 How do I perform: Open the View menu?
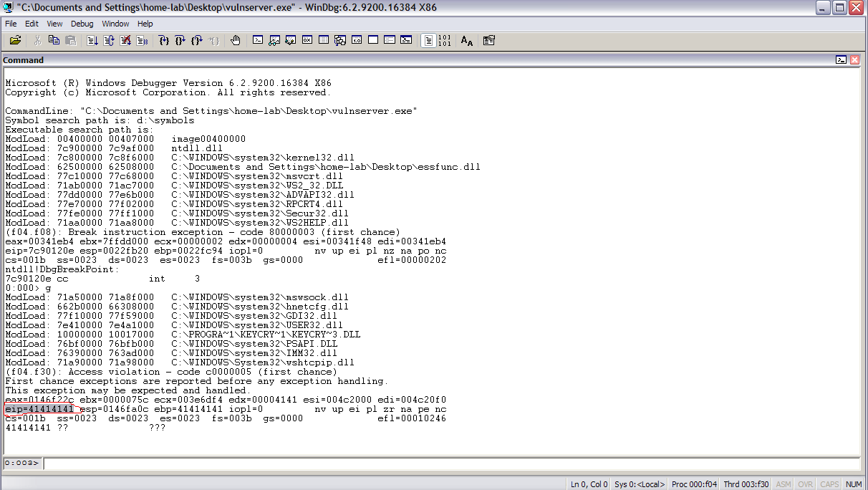[54, 24]
